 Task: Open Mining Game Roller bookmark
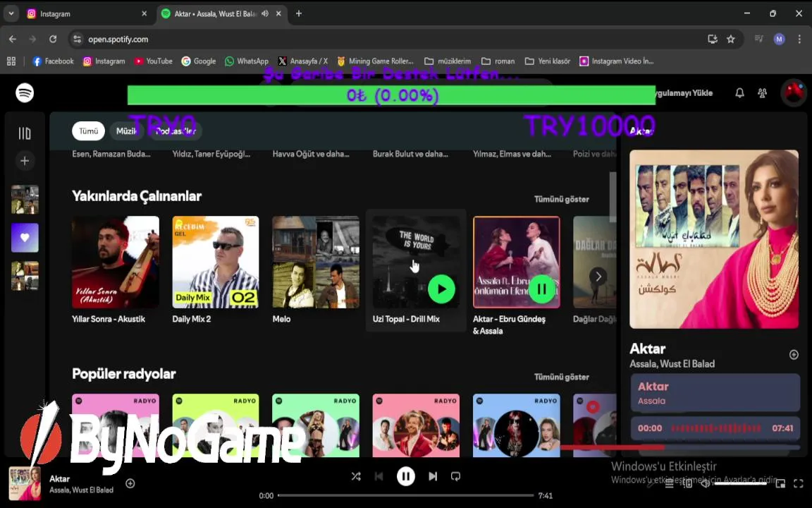[x=376, y=61]
